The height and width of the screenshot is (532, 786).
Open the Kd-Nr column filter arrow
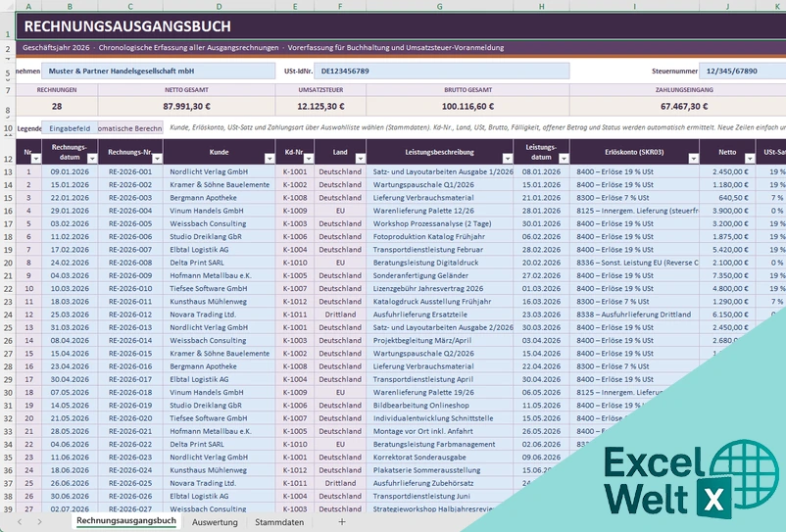tap(309, 159)
